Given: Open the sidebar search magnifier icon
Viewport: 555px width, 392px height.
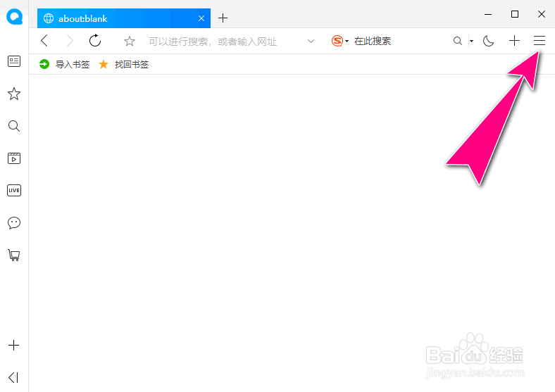Looking at the screenshot, I should coord(14,126).
